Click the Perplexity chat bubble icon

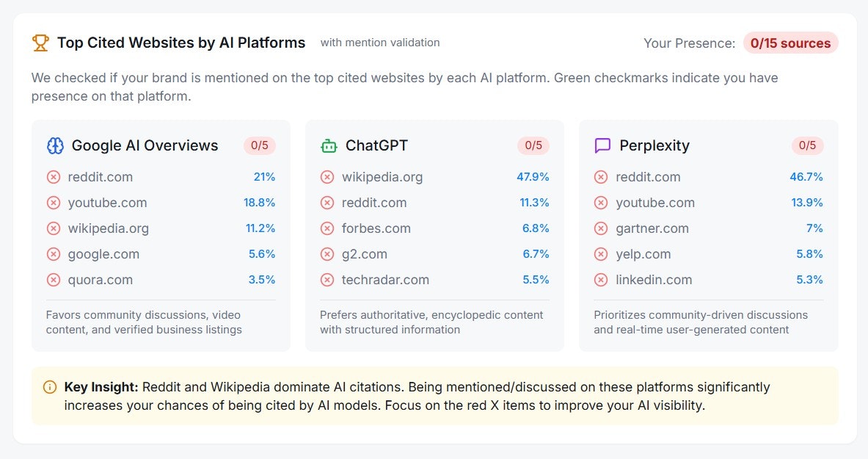[x=602, y=146]
